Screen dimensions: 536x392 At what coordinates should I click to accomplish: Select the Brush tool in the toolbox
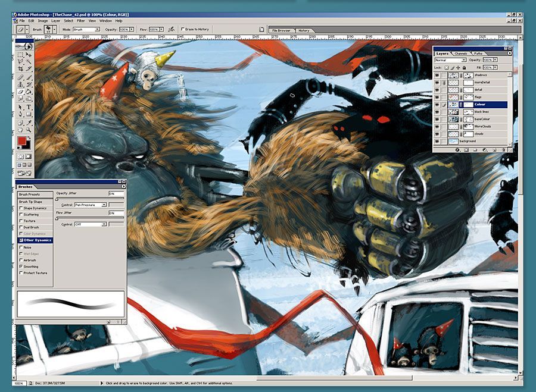(x=29, y=78)
